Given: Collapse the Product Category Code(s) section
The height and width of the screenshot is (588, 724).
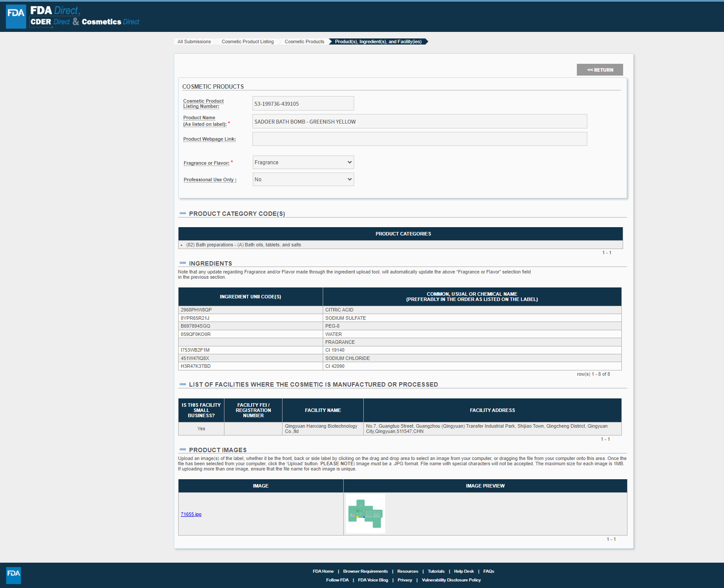Looking at the screenshot, I should tap(183, 214).
